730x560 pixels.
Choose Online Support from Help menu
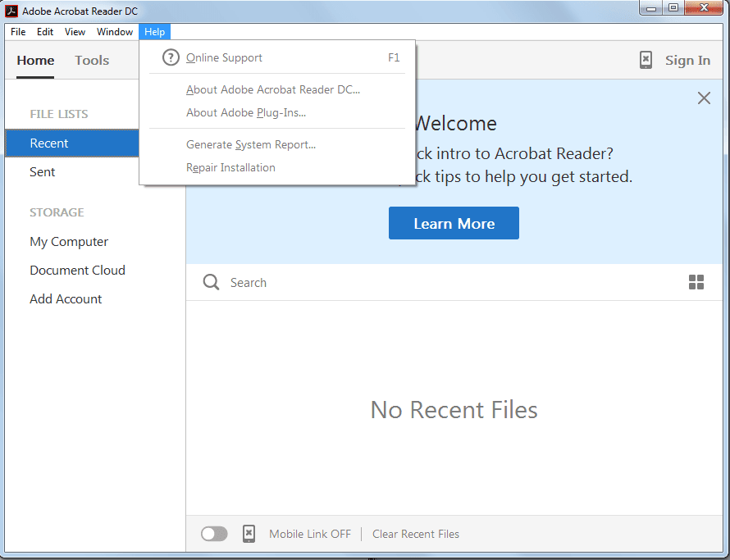pos(277,57)
